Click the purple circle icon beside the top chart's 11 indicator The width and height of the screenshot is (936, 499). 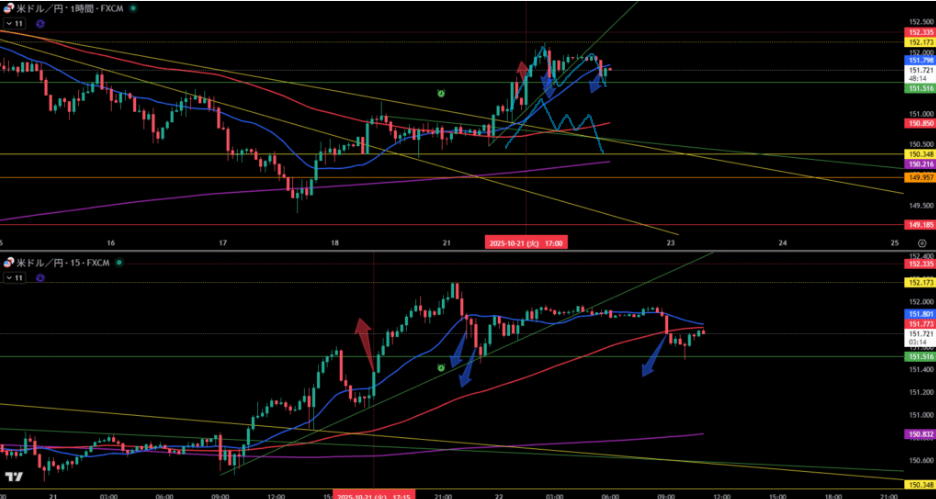[x=39, y=22]
